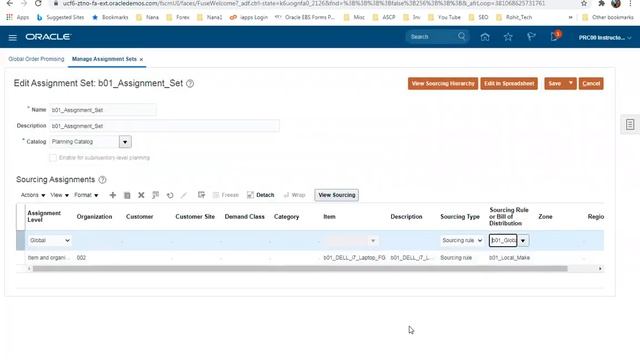Go back in the browser
This screenshot has height=360, width=640.
[x=10, y=3]
